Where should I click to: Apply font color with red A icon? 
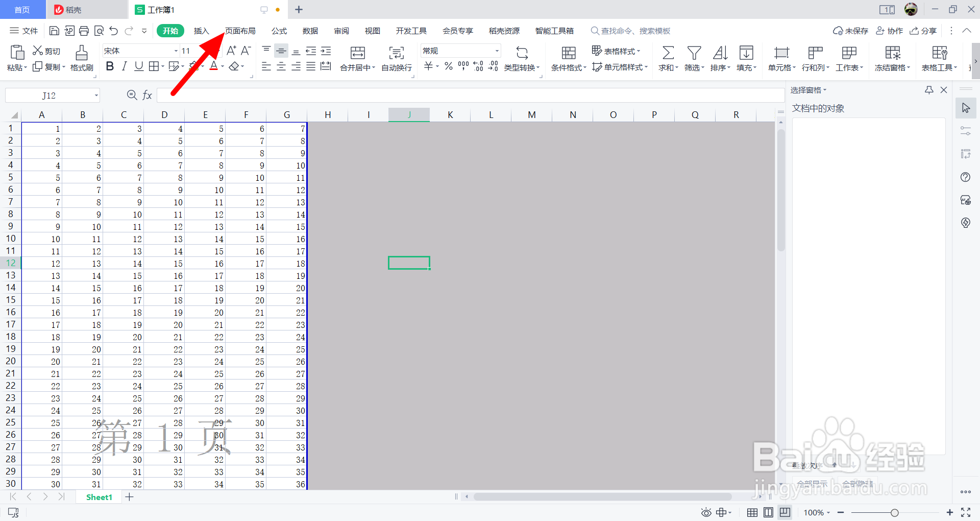[x=214, y=66]
